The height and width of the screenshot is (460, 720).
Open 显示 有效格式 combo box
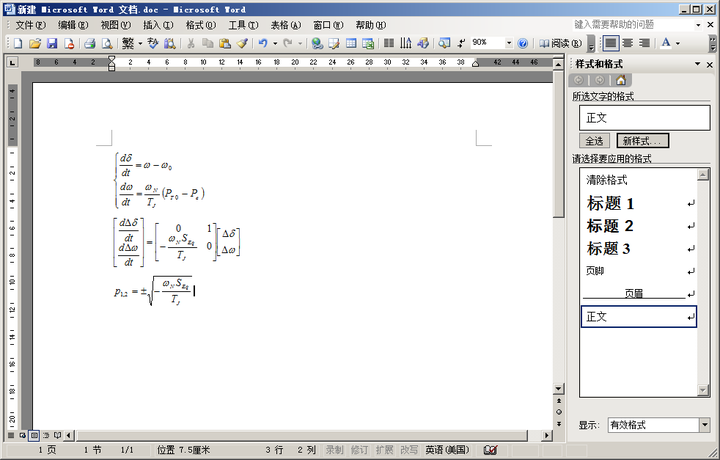coord(658,425)
